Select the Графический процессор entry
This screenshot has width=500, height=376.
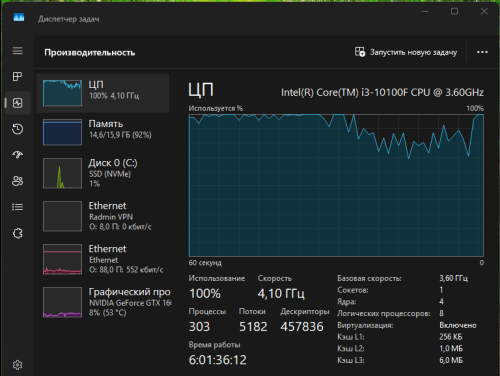point(103,302)
